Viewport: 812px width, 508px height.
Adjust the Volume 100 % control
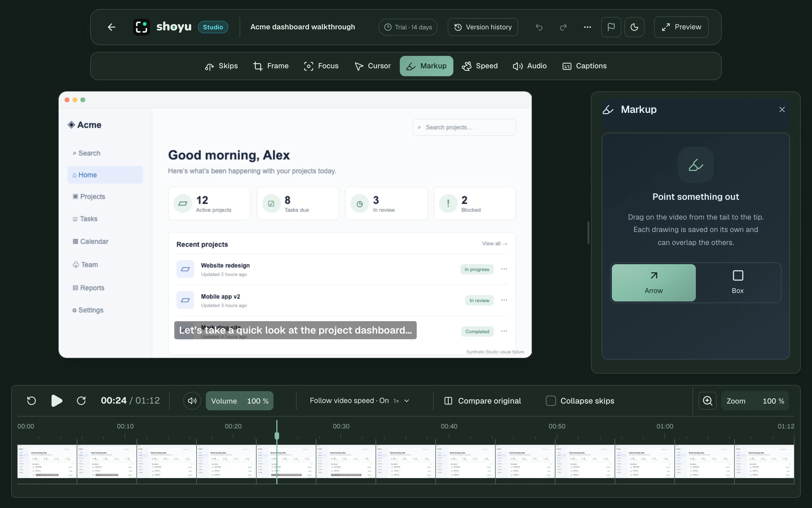coord(240,401)
